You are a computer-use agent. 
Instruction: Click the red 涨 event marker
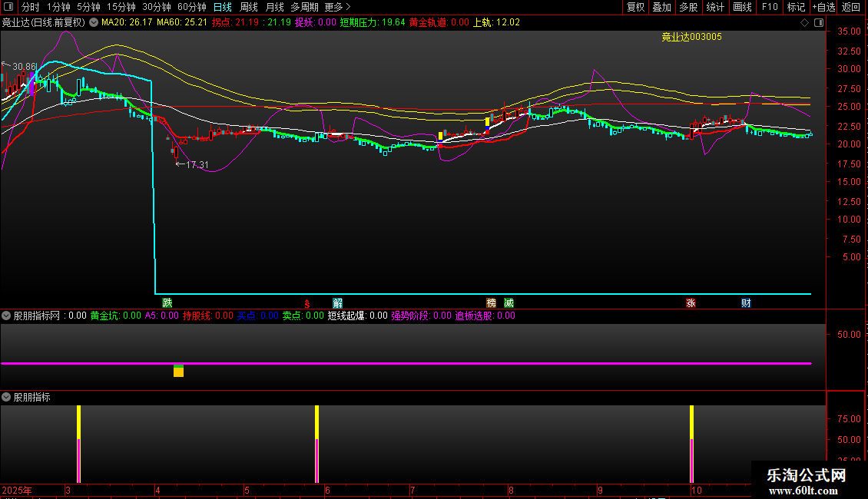[x=691, y=302]
